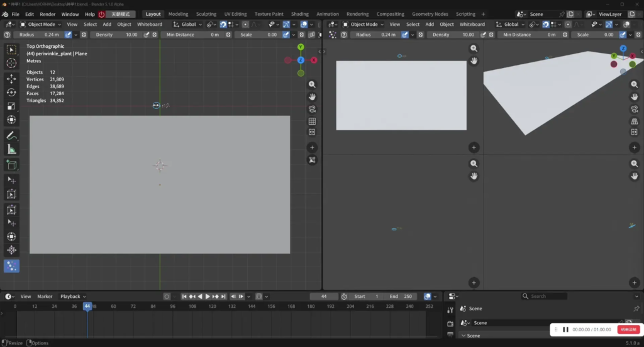This screenshot has height=347, width=644.
Task: Click the pan hand icon in left viewport
Action: (312, 96)
